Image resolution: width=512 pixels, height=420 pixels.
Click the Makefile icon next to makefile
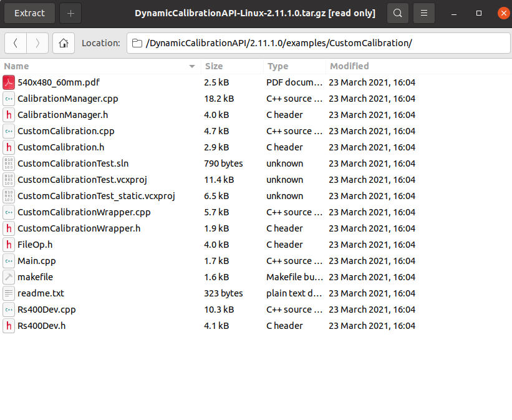point(9,276)
